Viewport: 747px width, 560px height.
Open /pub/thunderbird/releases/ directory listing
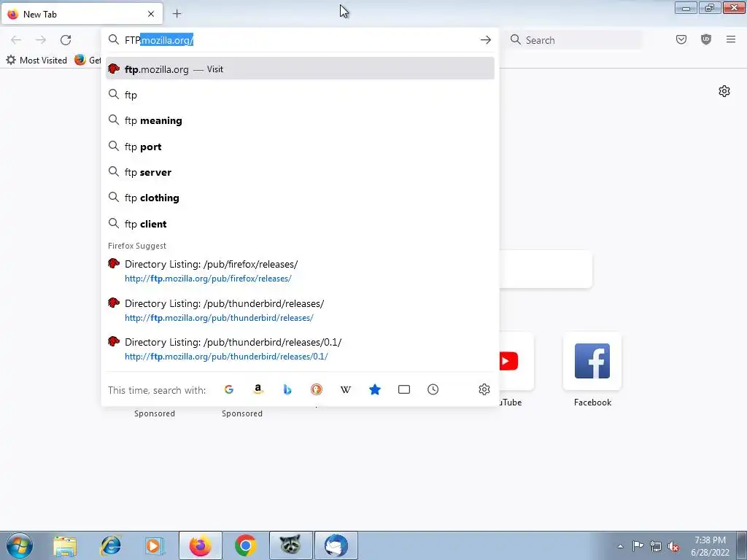(x=300, y=311)
